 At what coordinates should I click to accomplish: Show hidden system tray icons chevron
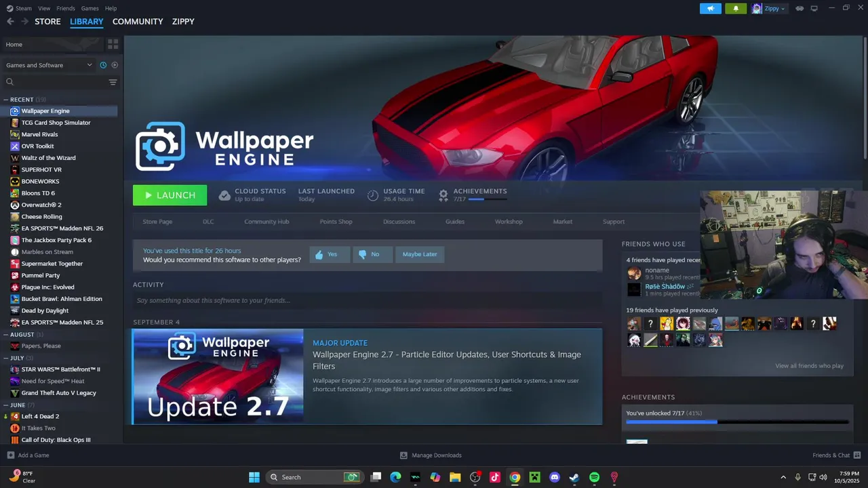tap(783, 477)
